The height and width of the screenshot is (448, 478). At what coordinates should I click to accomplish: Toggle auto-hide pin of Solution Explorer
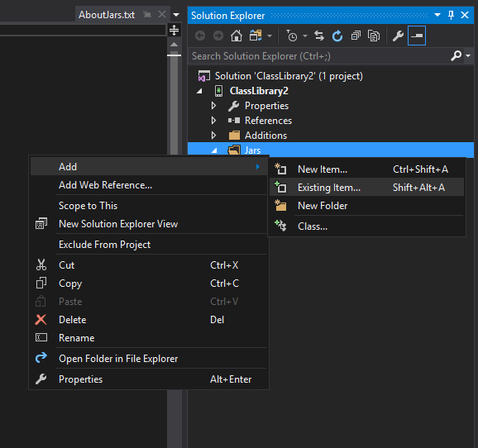tap(452, 15)
